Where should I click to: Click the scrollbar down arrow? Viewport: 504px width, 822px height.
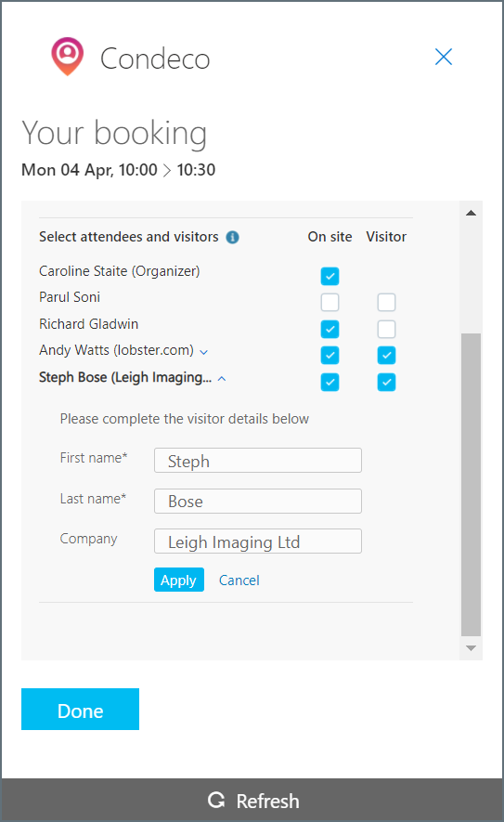tap(471, 648)
